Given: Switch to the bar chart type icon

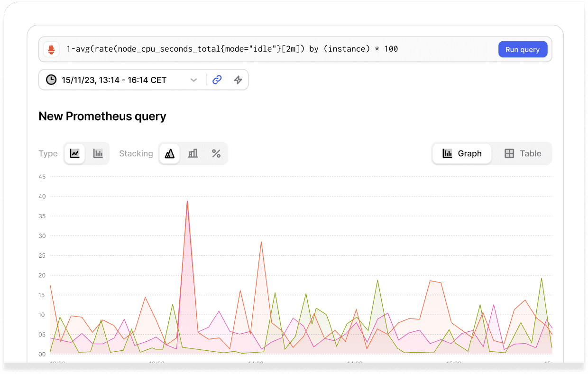Looking at the screenshot, I should tap(98, 153).
